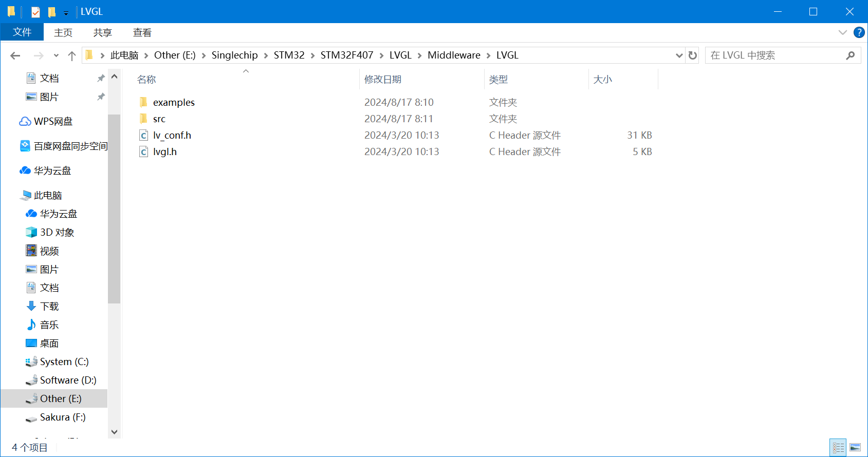Switch to large icons view in status bar
The height and width of the screenshot is (457, 868).
point(855,448)
